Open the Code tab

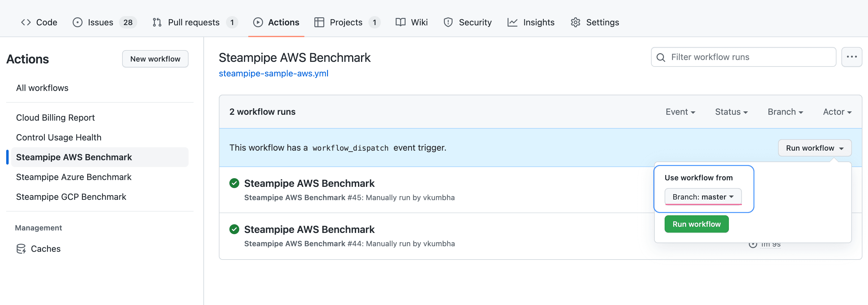(x=39, y=22)
